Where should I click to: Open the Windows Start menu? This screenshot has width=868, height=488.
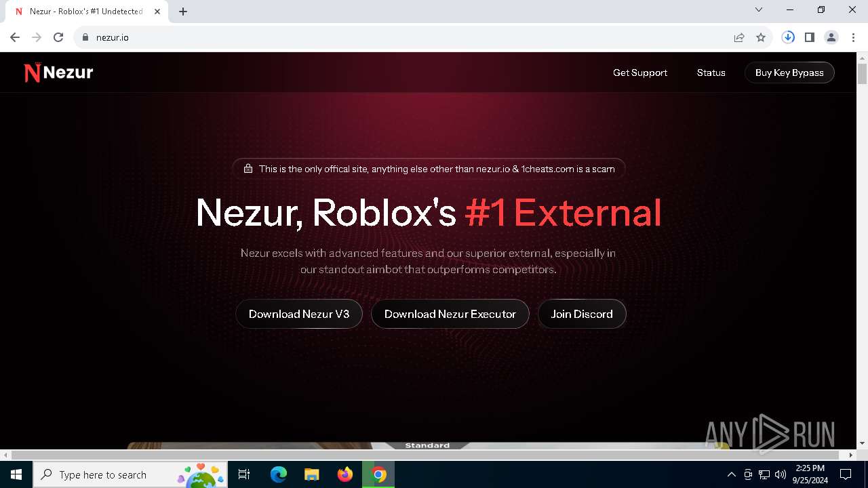click(16, 474)
